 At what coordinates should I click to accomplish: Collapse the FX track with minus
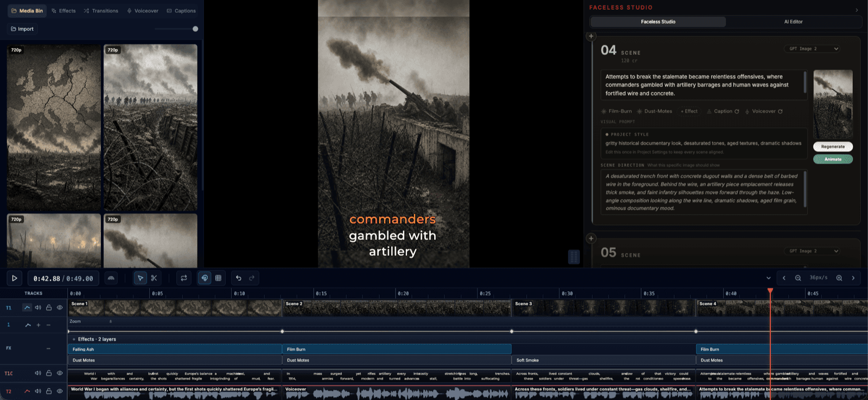tap(48, 349)
